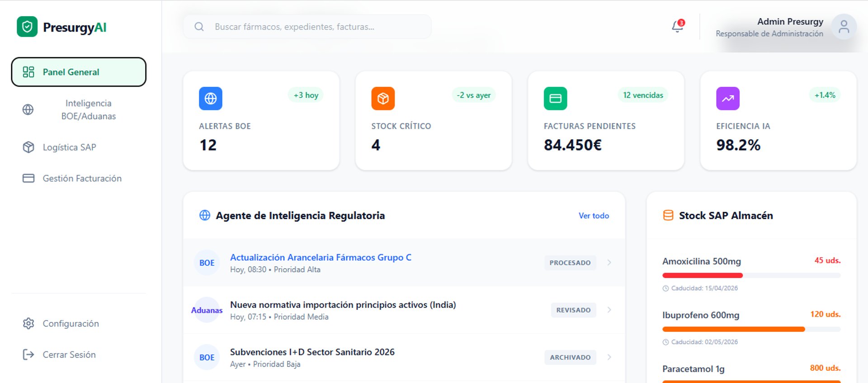Expand the Actualización Arancelaria row chevron
The image size is (868, 383).
[609, 263]
